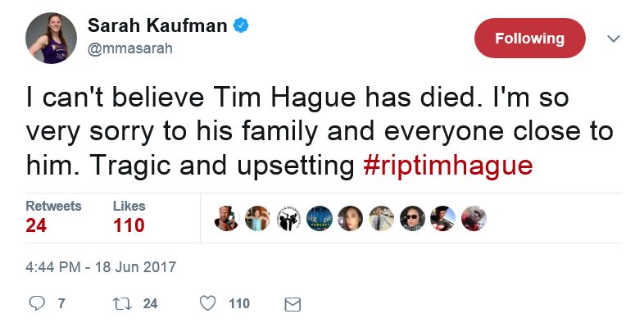
Task: Open the #riptimhague hashtag
Action: coord(447,165)
